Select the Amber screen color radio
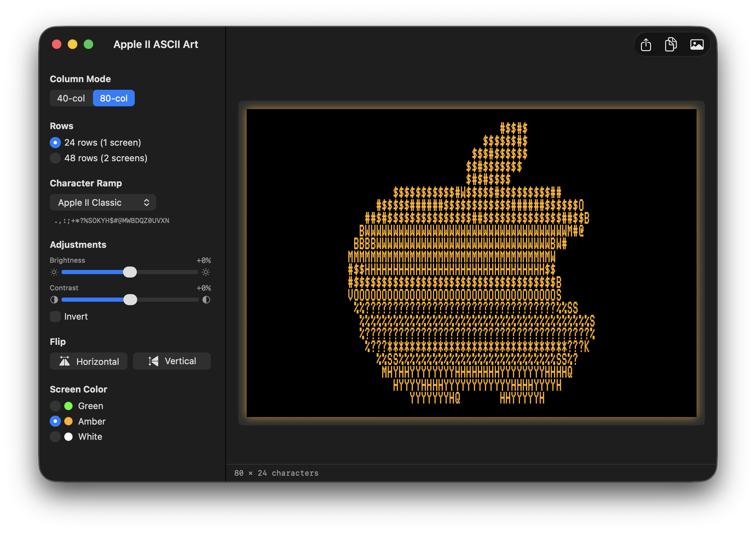 55,421
